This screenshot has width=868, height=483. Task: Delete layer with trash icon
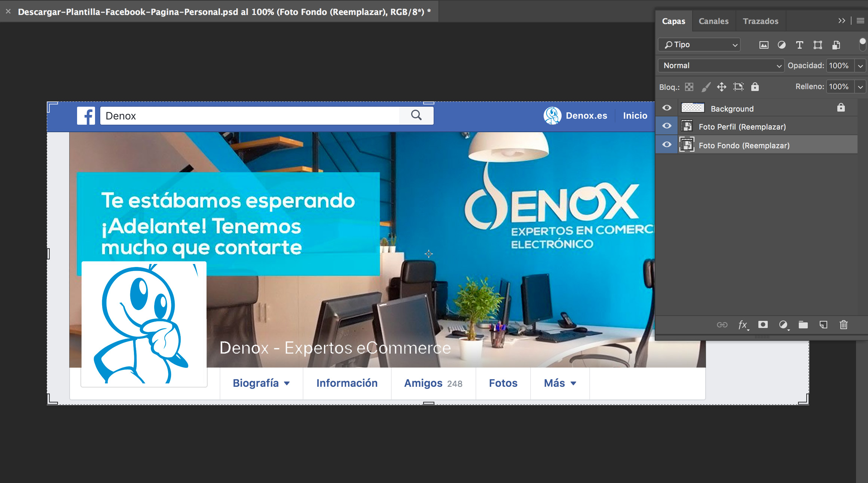point(843,325)
